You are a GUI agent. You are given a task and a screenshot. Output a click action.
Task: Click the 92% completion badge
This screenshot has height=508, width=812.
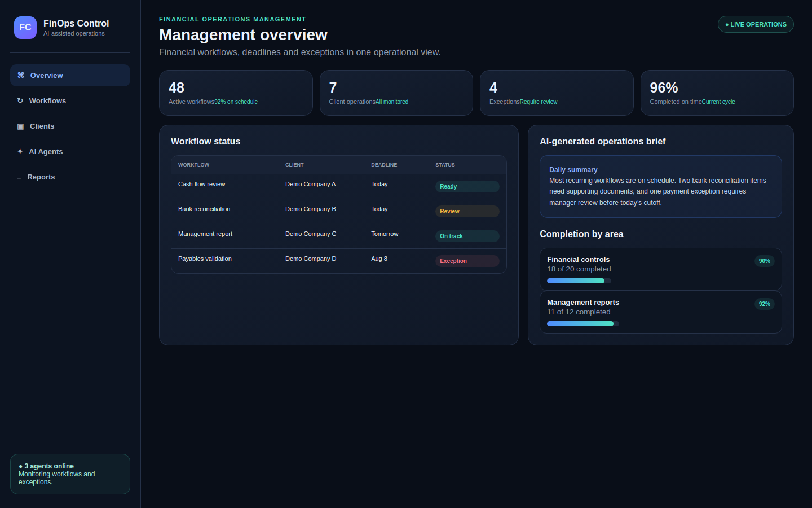[765, 304]
